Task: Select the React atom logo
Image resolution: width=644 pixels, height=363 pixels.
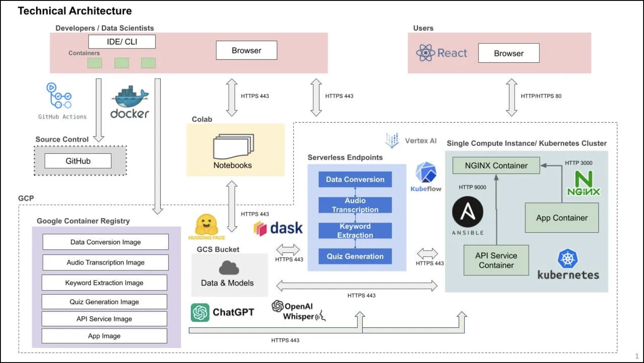Action: click(x=426, y=53)
